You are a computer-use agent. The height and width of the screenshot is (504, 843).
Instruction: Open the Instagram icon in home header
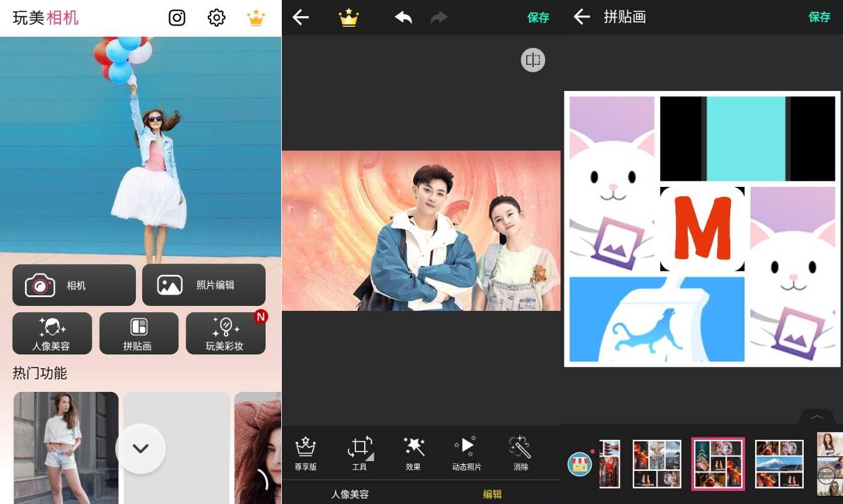coord(177,17)
